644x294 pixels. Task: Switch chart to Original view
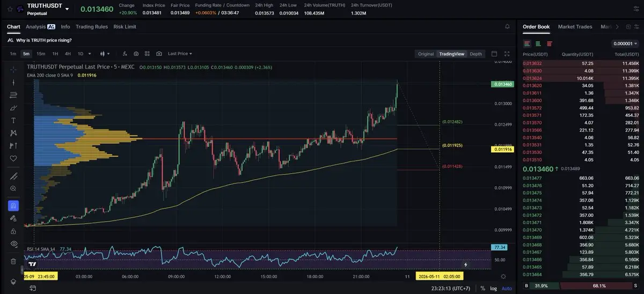pyautogui.click(x=426, y=54)
